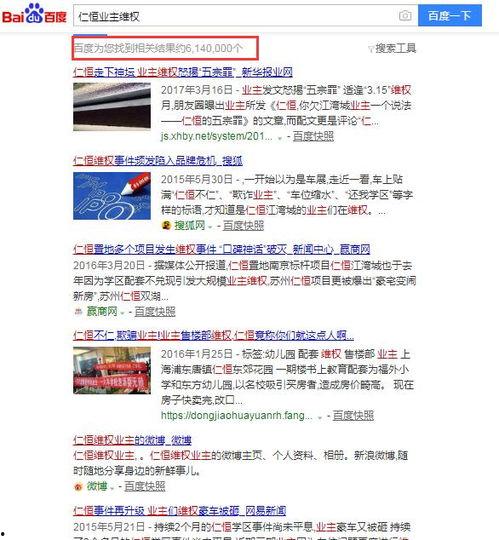Open the blue IPO thumbnail image
This screenshot has width=499, height=540.
coord(112,196)
